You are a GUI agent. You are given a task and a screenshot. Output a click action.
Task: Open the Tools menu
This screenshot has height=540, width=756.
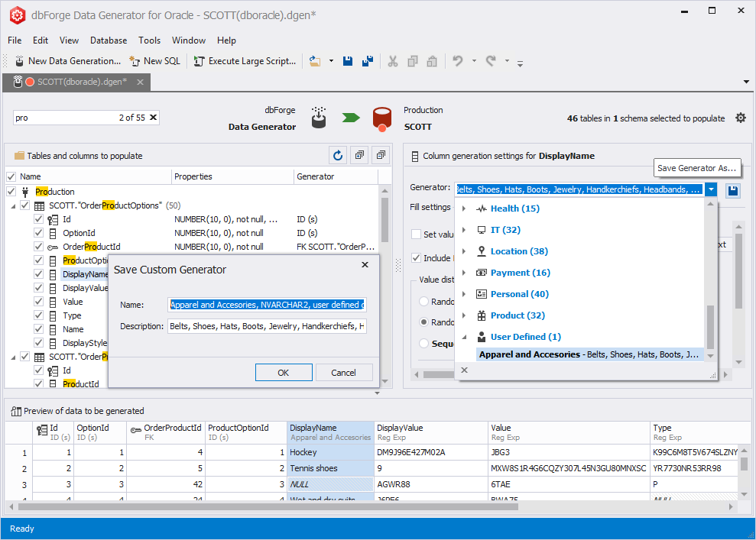150,40
